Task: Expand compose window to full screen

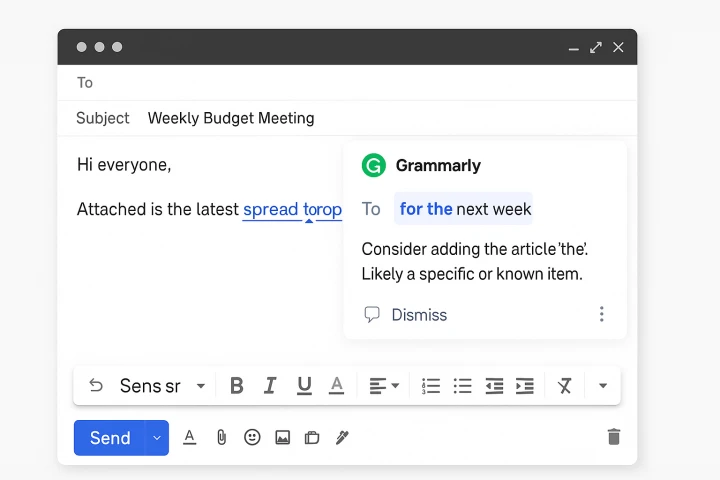Action: click(596, 47)
